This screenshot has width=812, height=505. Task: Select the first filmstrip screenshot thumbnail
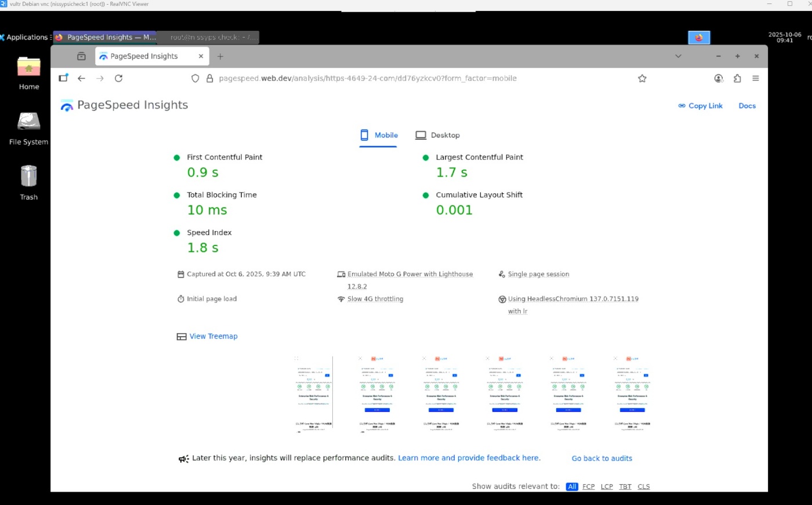313,394
